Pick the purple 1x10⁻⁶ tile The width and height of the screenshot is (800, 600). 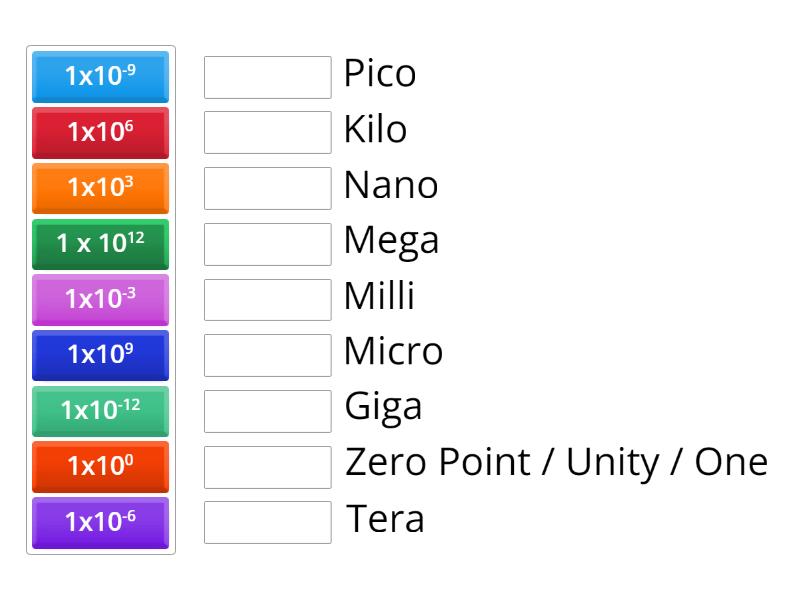100,522
